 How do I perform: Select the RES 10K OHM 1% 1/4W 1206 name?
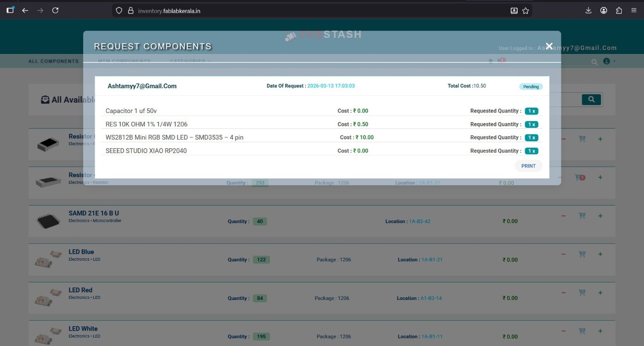point(147,124)
